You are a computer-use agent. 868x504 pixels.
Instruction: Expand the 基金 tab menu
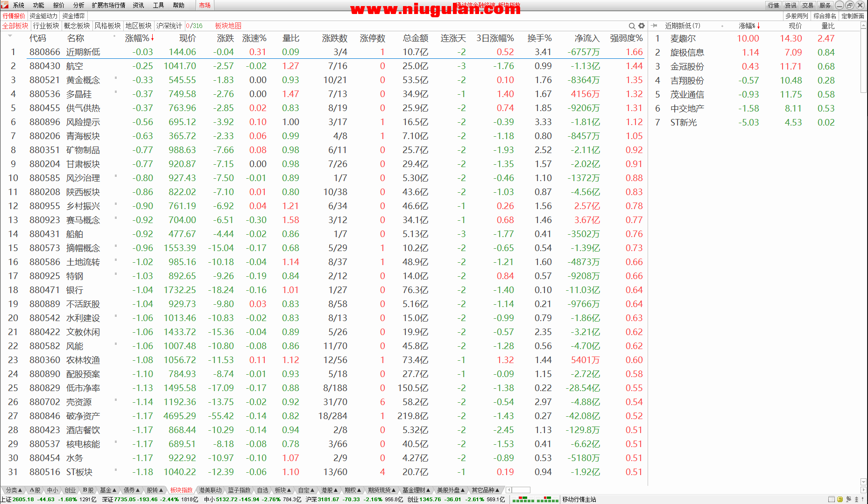click(x=108, y=490)
